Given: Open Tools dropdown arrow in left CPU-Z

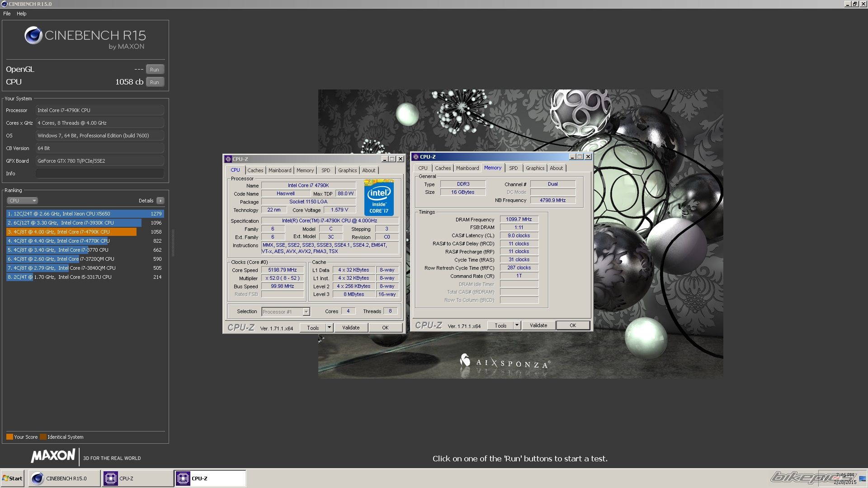Looking at the screenshot, I should [x=329, y=328].
